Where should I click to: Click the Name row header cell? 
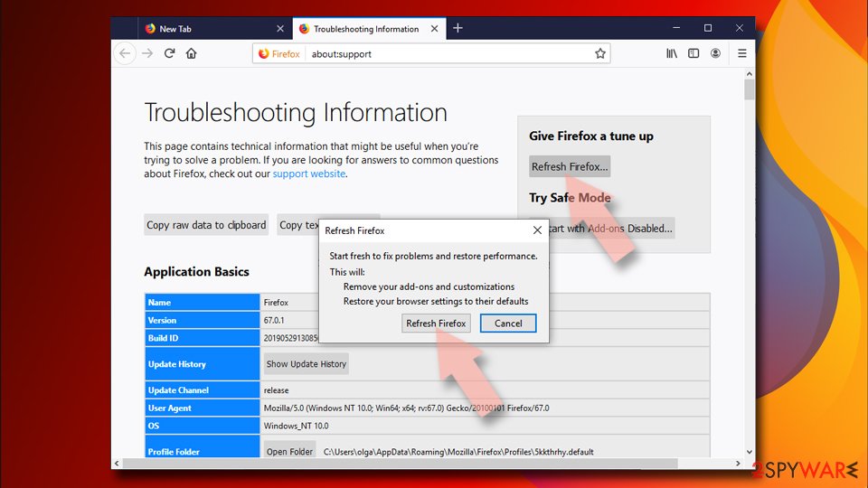tap(202, 302)
